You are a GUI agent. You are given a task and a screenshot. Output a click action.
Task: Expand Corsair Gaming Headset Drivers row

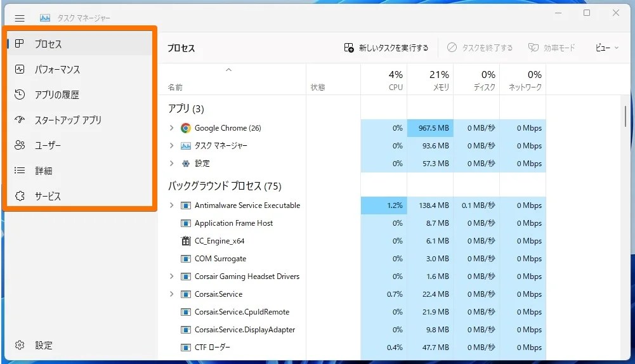172,276
